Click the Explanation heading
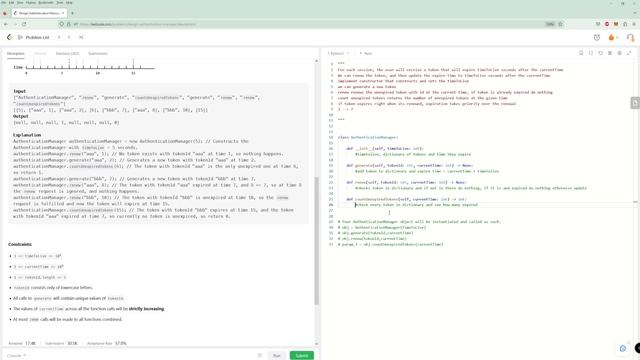The height and width of the screenshot is (360, 640). pyautogui.click(x=27, y=135)
